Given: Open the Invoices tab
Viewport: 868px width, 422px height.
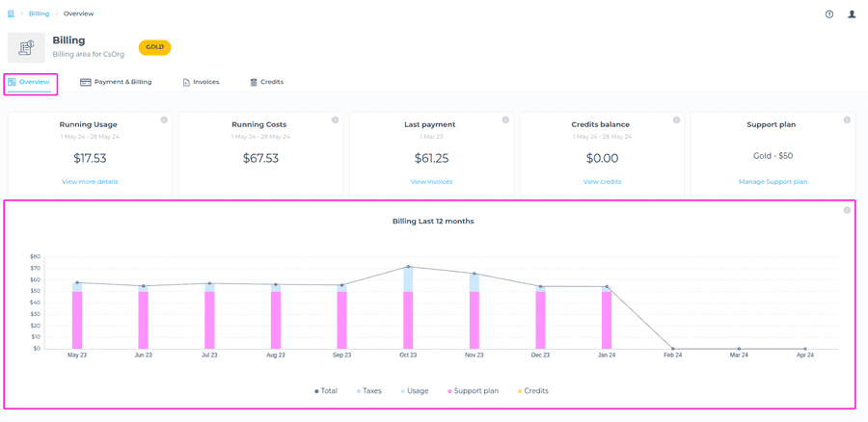Looking at the screenshot, I should pos(201,82).
